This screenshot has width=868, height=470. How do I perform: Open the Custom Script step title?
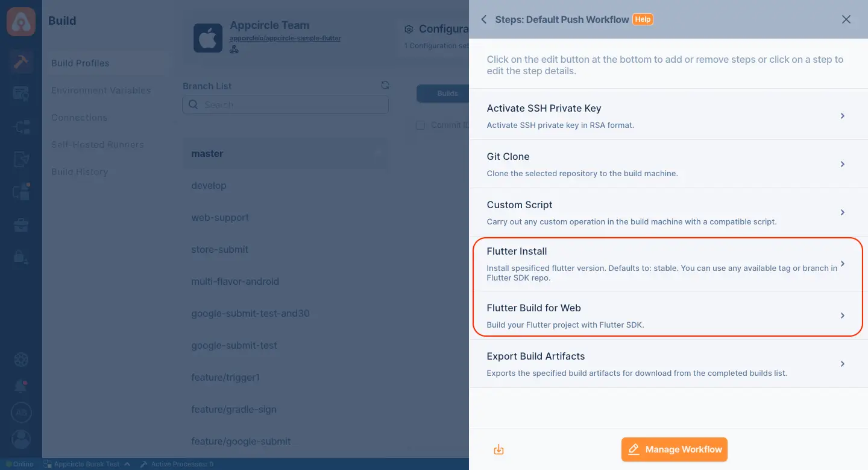(520, 205)
